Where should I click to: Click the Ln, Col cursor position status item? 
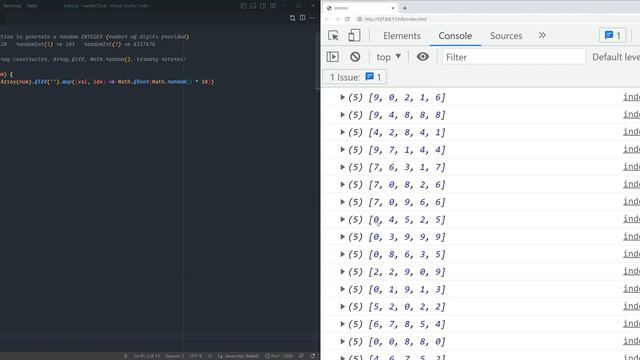tap(147, 356)
